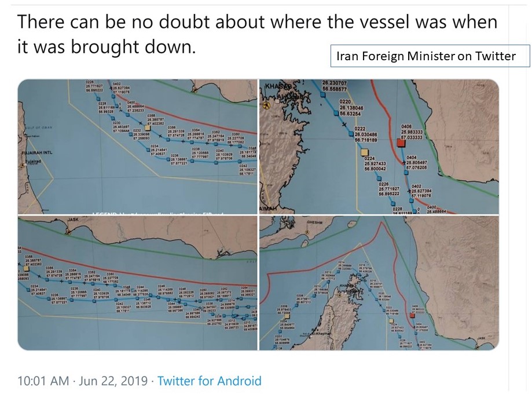Select the Iran Foreign Minister on Twitter caption box
The height and width of the screenshot is (394, 532).
pos(430,56)
